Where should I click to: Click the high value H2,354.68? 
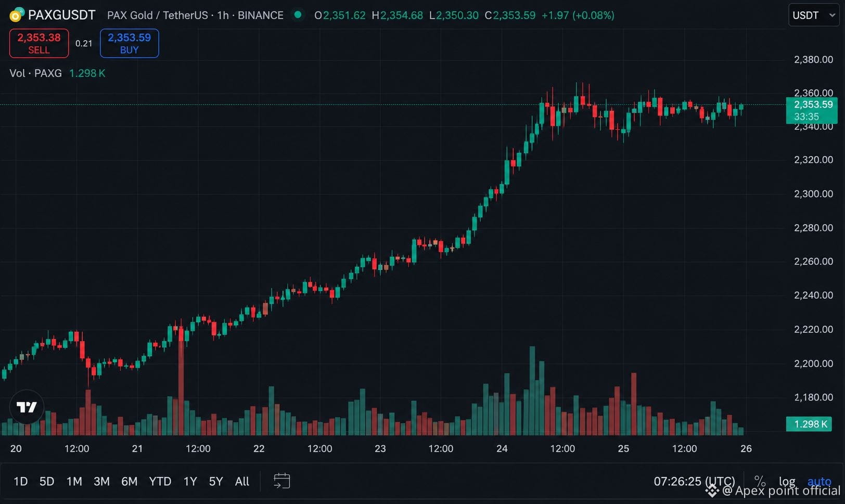tap(397, 15)
